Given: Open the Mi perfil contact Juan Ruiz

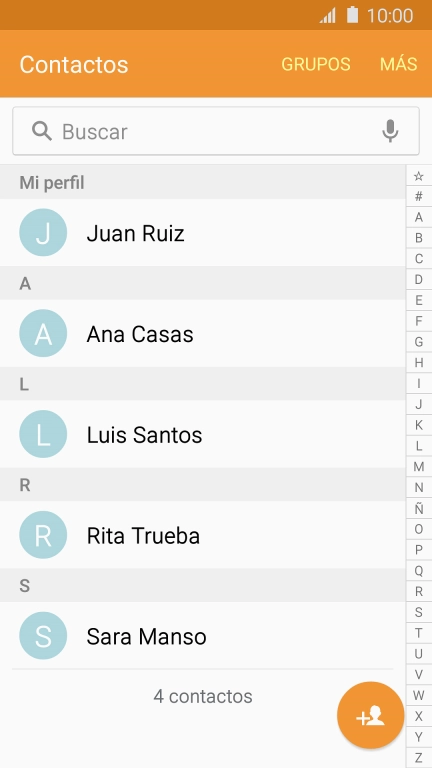Looking at the screenshot, I should pos(202,233).
